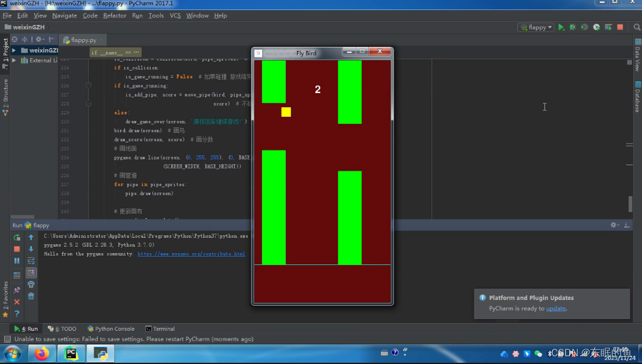Expand the weixinGZH project folder
This screenshot has width=642, height=364.
14,50
